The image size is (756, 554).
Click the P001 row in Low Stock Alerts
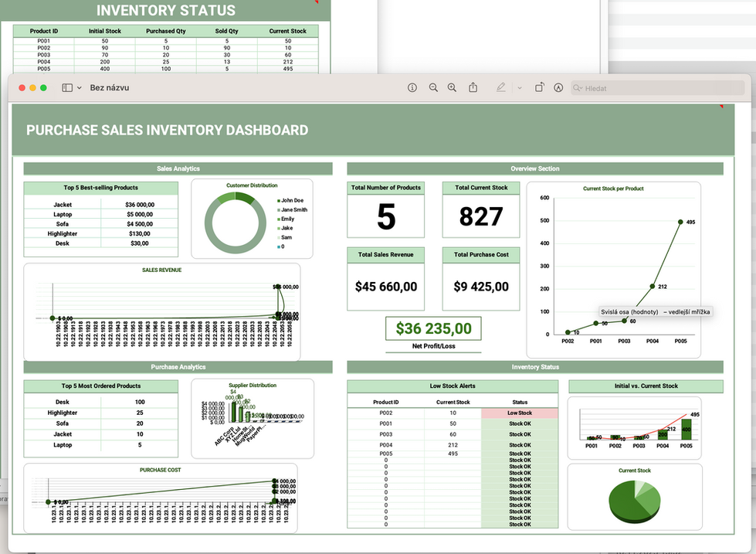453,423
